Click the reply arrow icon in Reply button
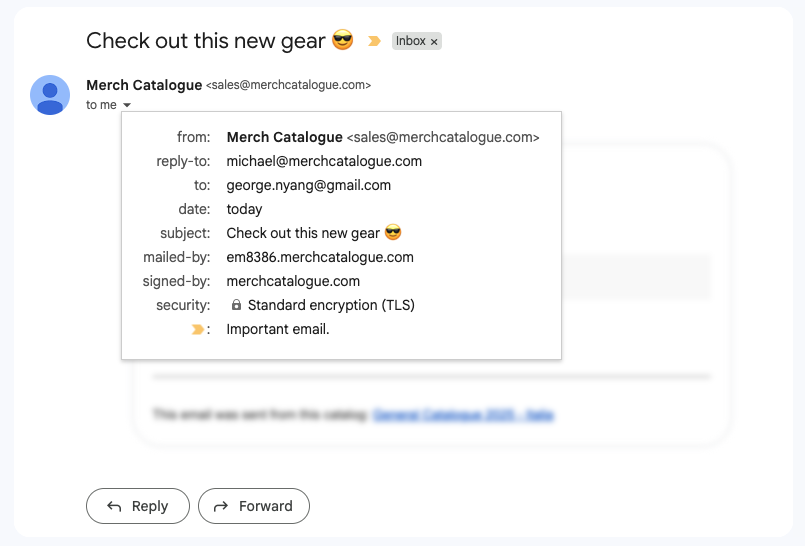 click(x=114, y=506)
